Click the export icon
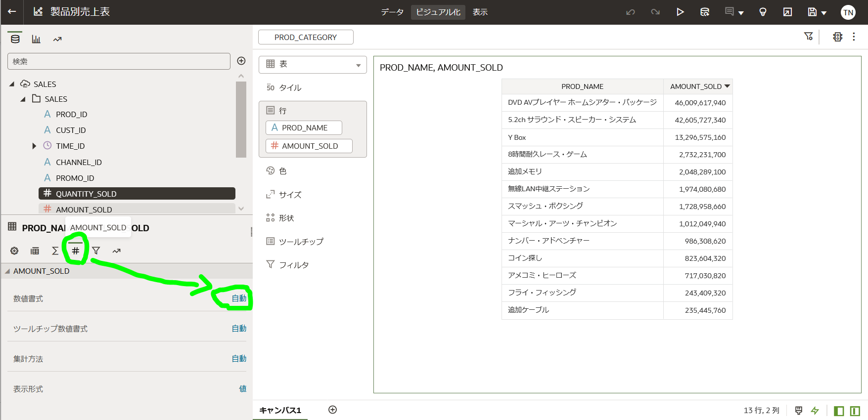868x420 pixels. coord(787,12)
